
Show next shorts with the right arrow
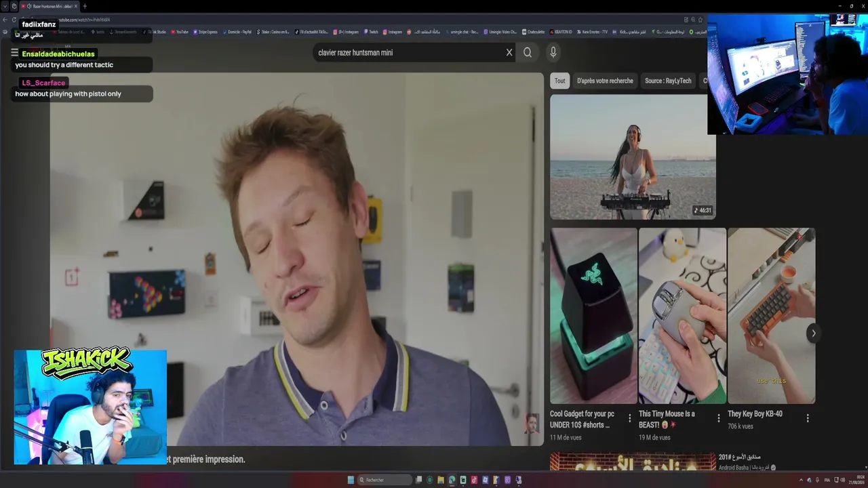click(x=813, y=333)
